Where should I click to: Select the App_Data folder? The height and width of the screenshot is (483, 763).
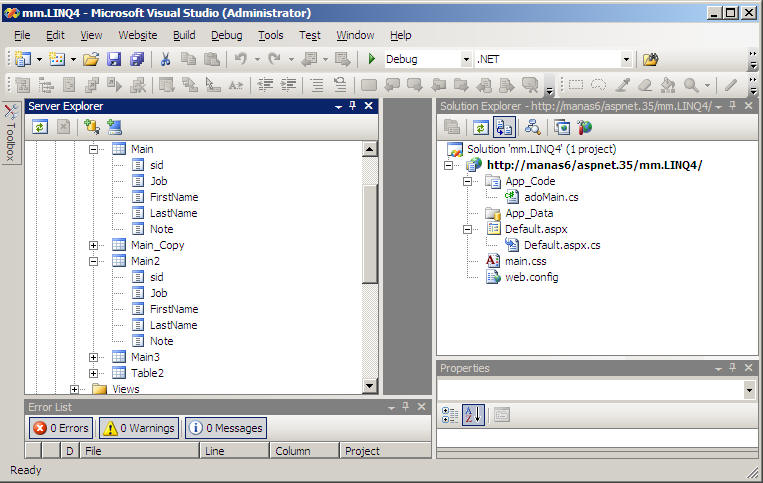(529, 213)
